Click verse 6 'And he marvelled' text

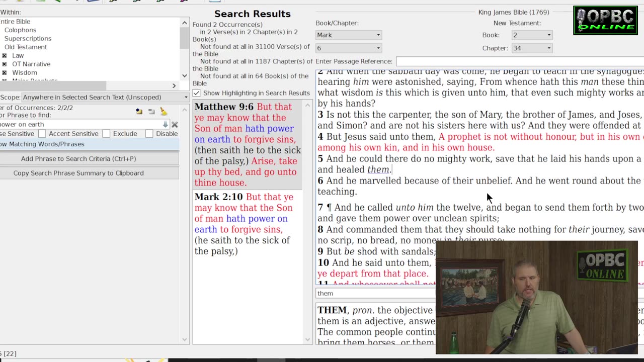tap(364, 180)
